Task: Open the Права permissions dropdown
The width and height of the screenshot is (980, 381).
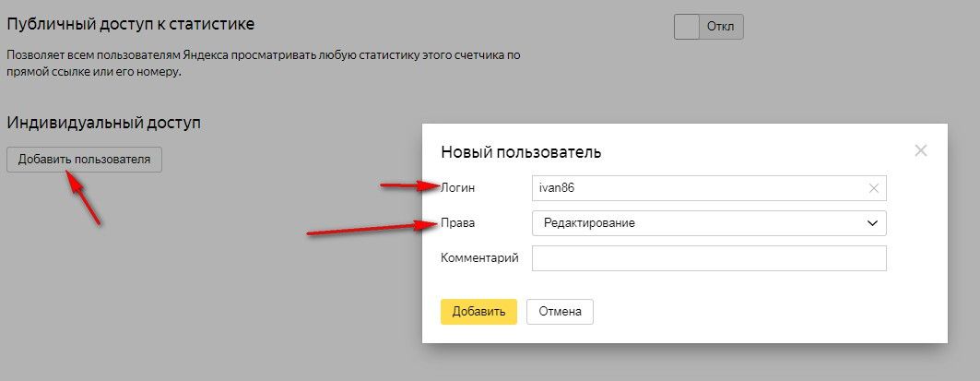Action: pos(708,223)
